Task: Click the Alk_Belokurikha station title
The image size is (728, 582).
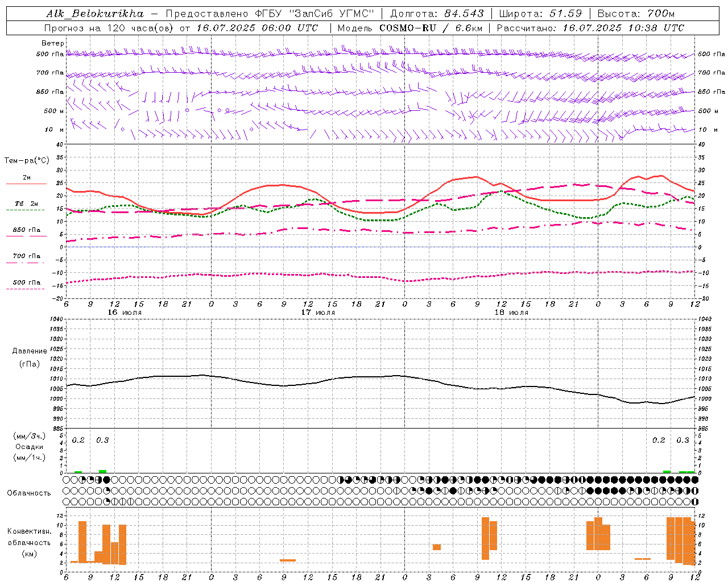Action: point(95,14)
